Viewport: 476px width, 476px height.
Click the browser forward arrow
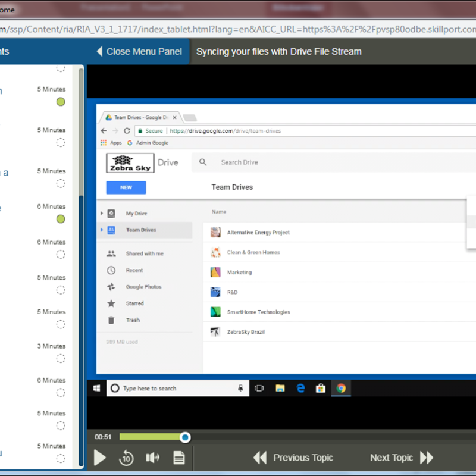click(x=115, y=131)
